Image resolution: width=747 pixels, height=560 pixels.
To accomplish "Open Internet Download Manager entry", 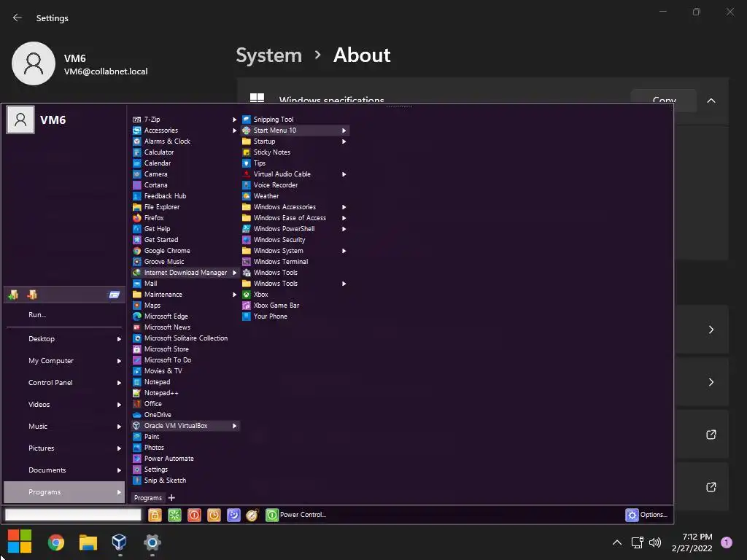I will click(x=185, y=273).
